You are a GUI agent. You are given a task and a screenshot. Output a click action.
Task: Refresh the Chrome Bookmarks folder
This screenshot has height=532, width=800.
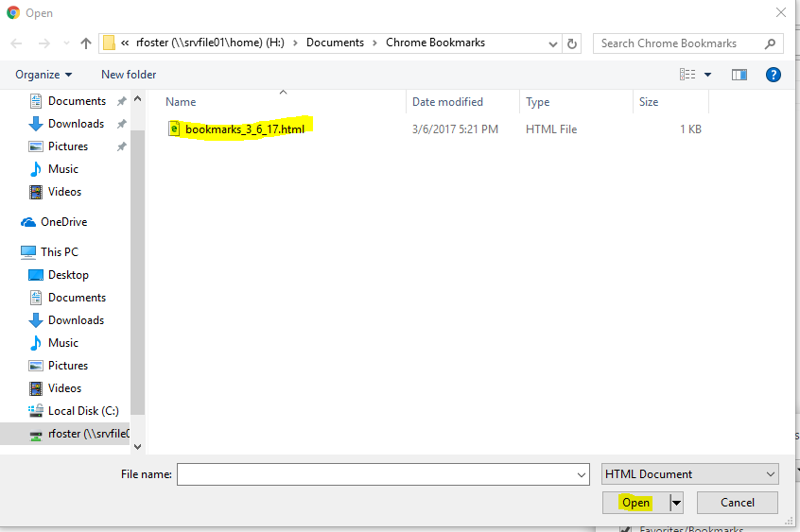click(572, 43)
